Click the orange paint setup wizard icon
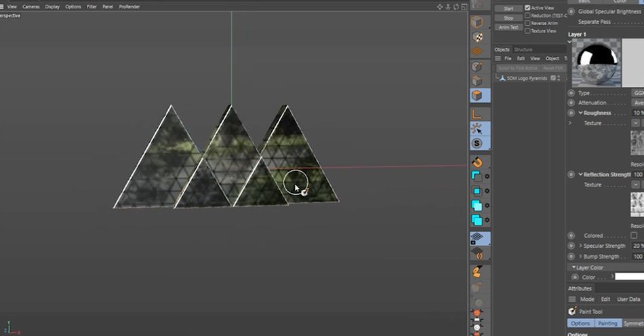 [x=477, y=272]
